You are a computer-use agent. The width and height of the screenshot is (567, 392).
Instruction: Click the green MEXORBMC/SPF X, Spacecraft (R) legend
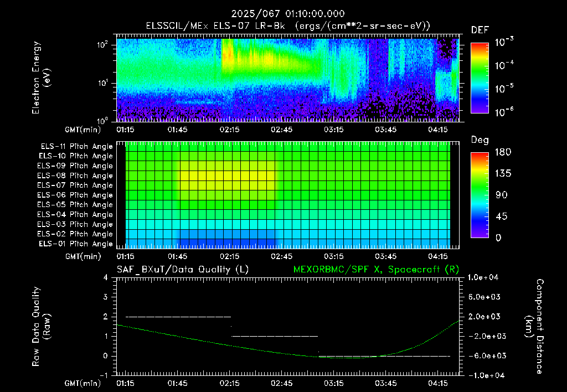[x=376, y=270]
